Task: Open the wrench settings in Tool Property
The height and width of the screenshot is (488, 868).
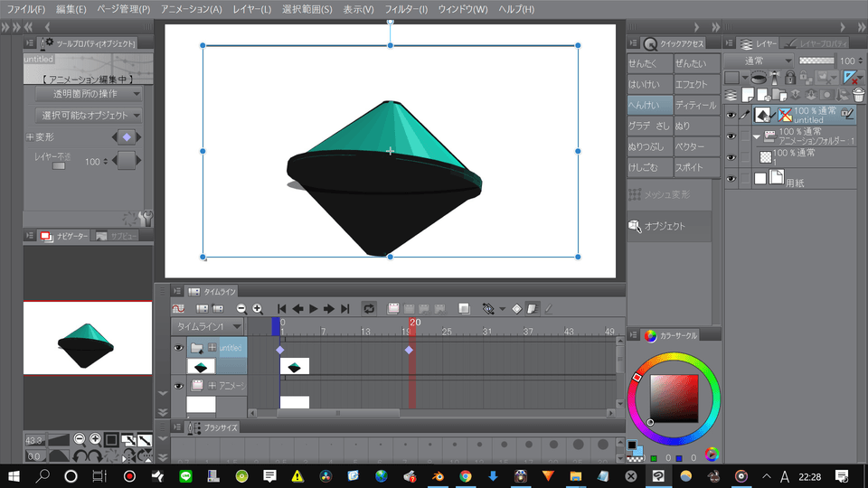Action: pyautogui.click(x=146, y=218)
